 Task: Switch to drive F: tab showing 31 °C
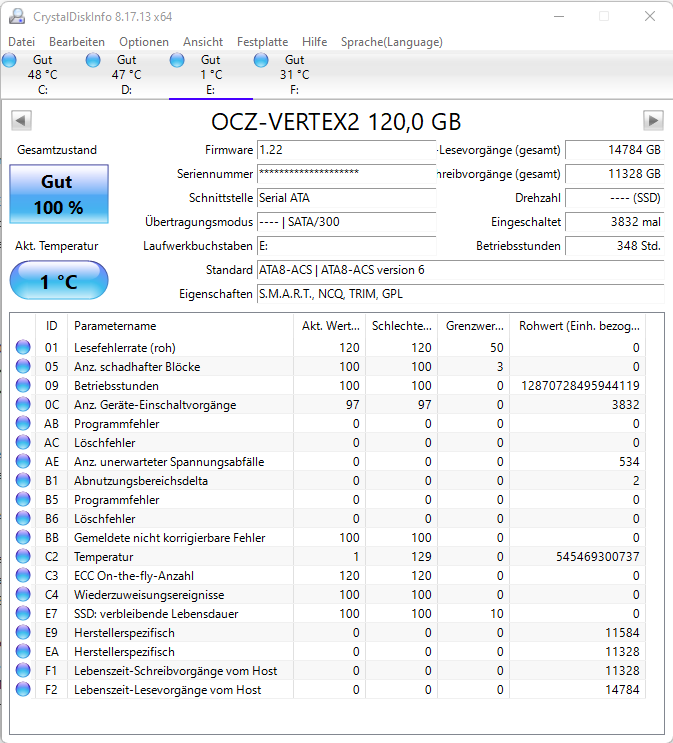(294, 74)
